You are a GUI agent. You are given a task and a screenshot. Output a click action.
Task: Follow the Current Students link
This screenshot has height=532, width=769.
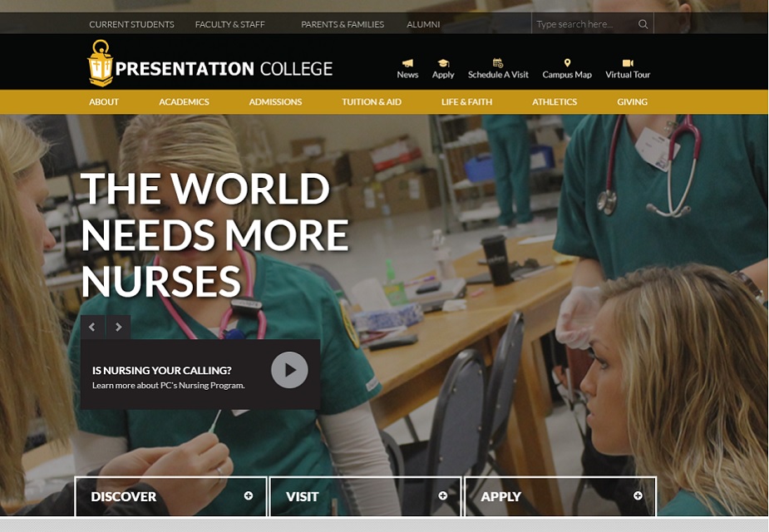point(131,24)
